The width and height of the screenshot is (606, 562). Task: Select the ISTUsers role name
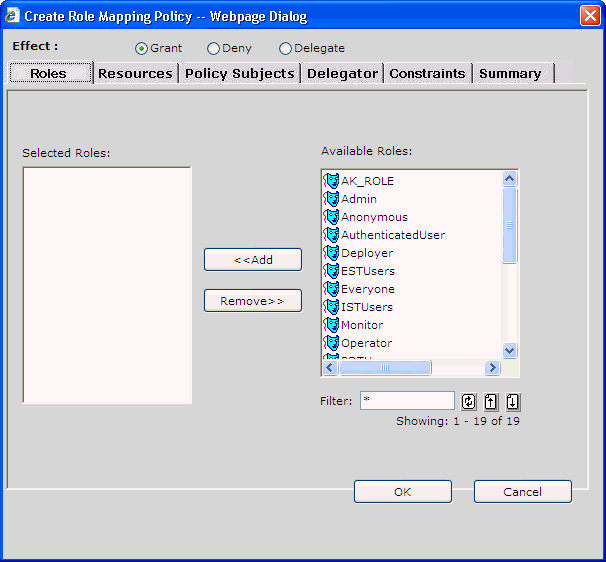tap(367, 307)
